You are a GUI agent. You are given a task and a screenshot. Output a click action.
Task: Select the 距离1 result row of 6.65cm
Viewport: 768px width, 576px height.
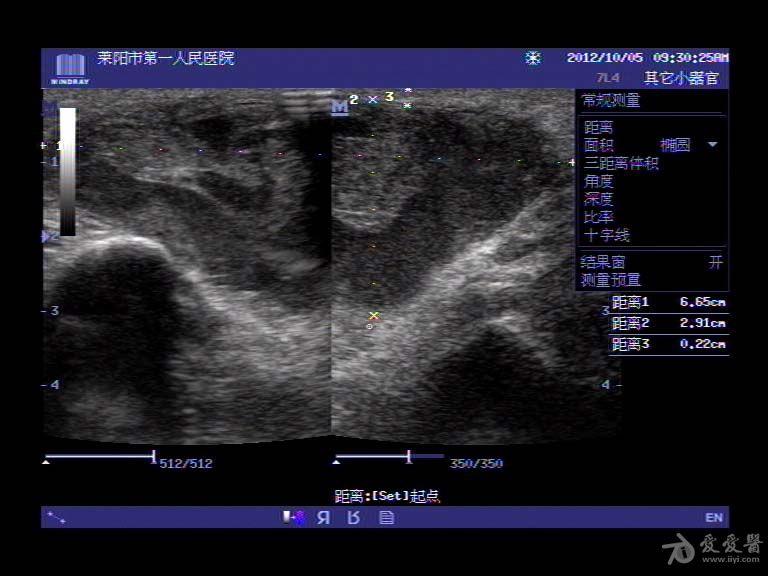coord(668,302)
